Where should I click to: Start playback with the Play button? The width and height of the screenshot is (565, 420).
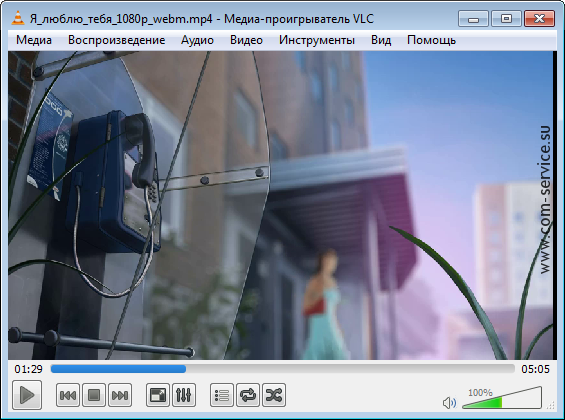[27, 395]
